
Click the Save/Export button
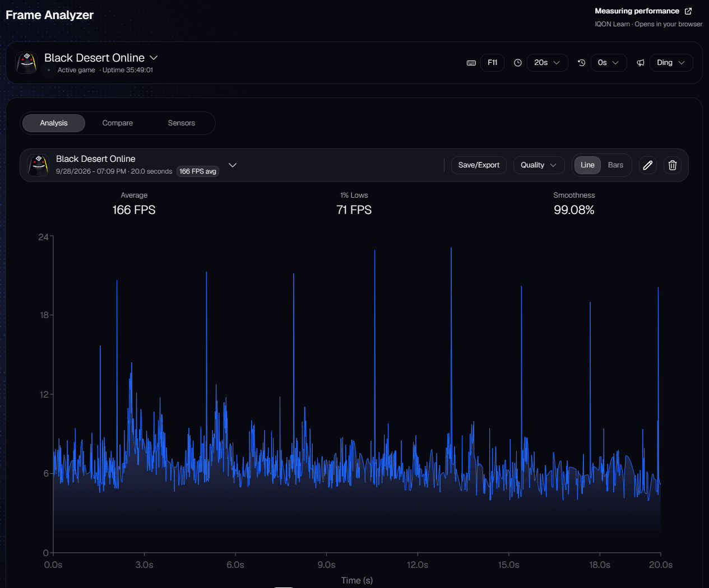coord(479,165)
